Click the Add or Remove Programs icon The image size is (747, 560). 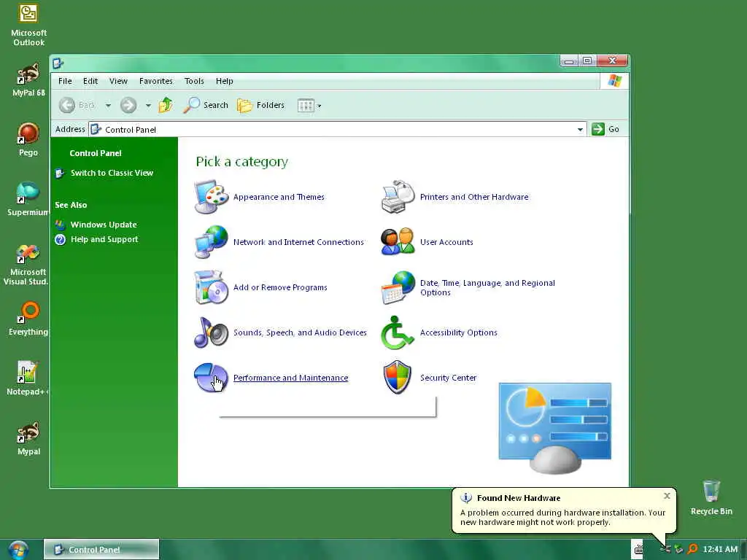pos(212,287)
